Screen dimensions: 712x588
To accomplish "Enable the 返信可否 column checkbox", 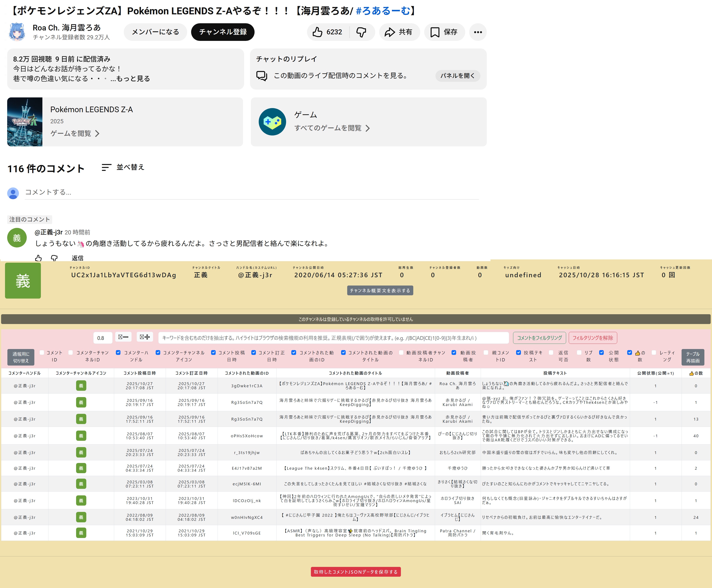I will click(551, 352).
